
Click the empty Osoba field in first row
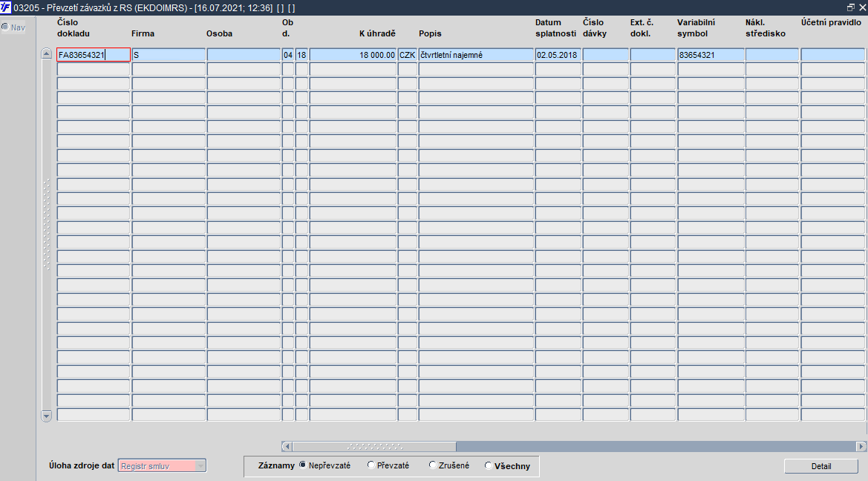point(244,55)
